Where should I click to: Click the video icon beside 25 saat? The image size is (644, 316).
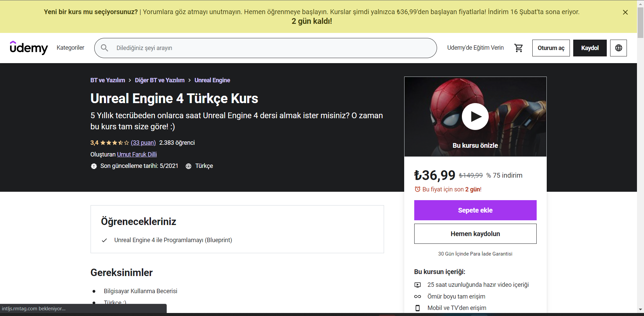pos(418,285)
